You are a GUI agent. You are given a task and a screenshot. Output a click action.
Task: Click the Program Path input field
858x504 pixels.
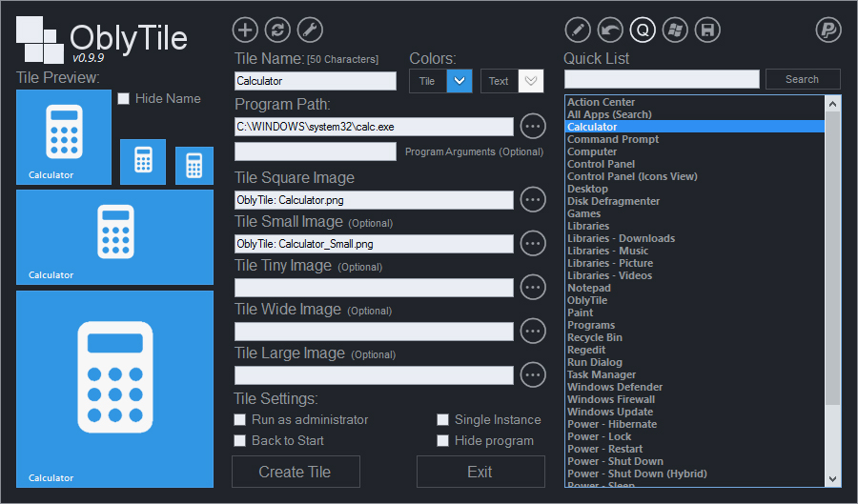374,127
